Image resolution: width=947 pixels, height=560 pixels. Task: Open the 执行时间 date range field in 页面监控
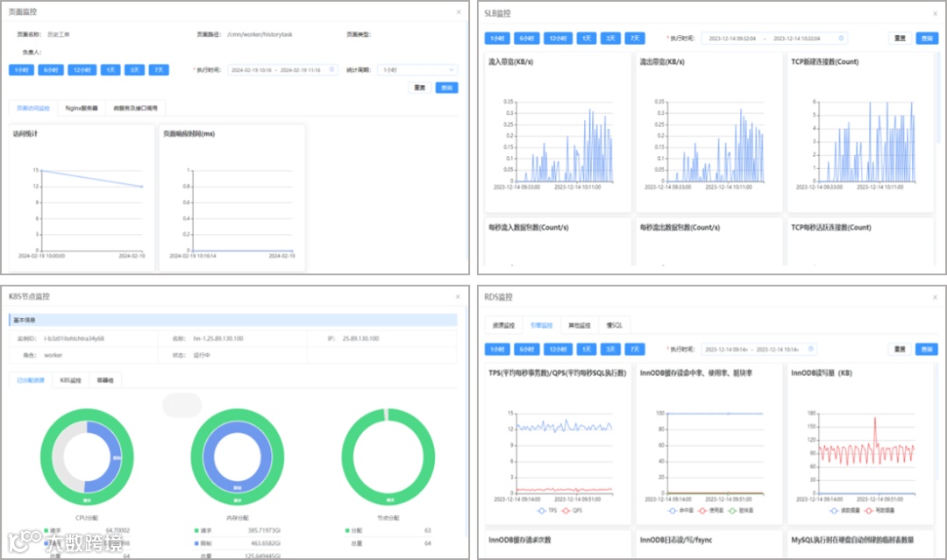pos(282,70)
